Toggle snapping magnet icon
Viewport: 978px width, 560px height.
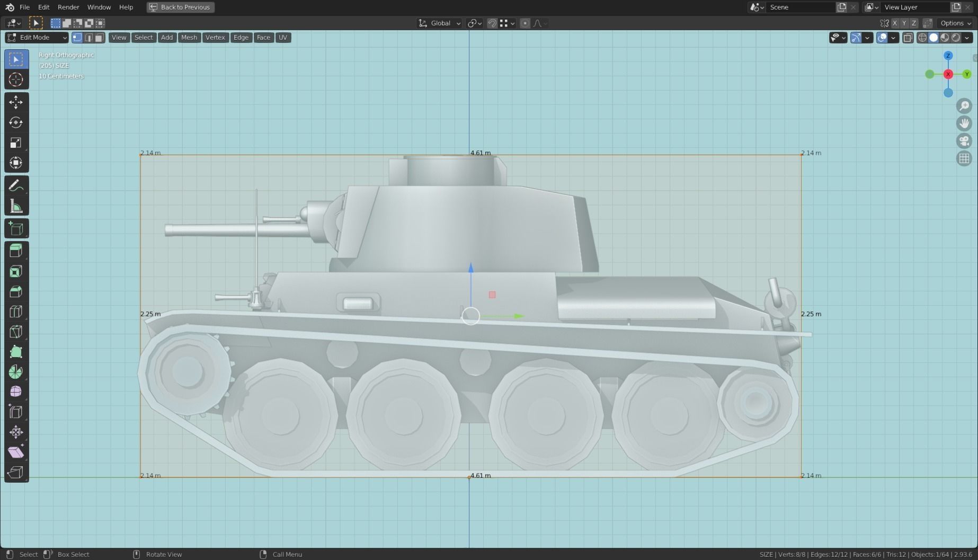tap(492, 23)
